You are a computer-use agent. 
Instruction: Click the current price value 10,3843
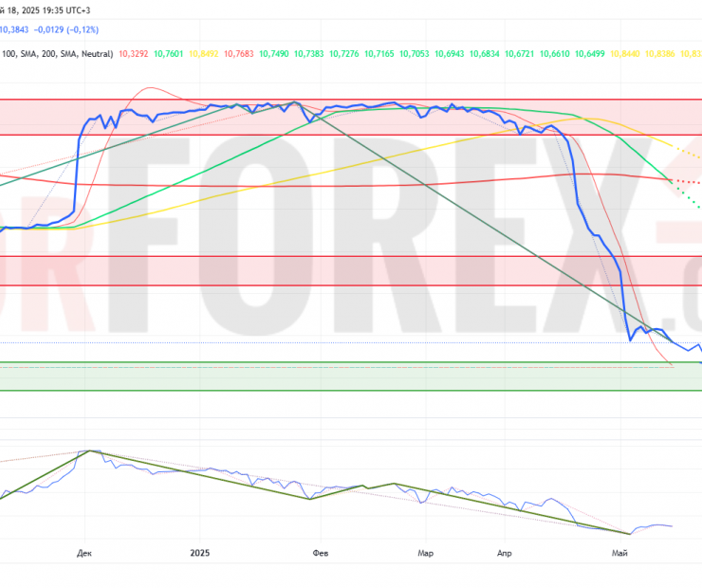point(14,30)
